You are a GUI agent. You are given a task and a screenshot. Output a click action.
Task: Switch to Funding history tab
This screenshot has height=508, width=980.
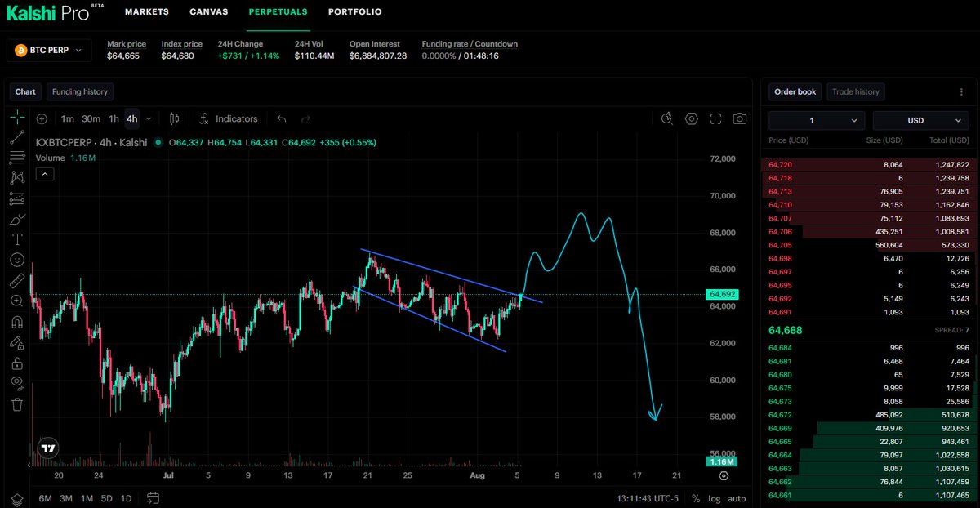pyautogui.click(x=79, y=92)
